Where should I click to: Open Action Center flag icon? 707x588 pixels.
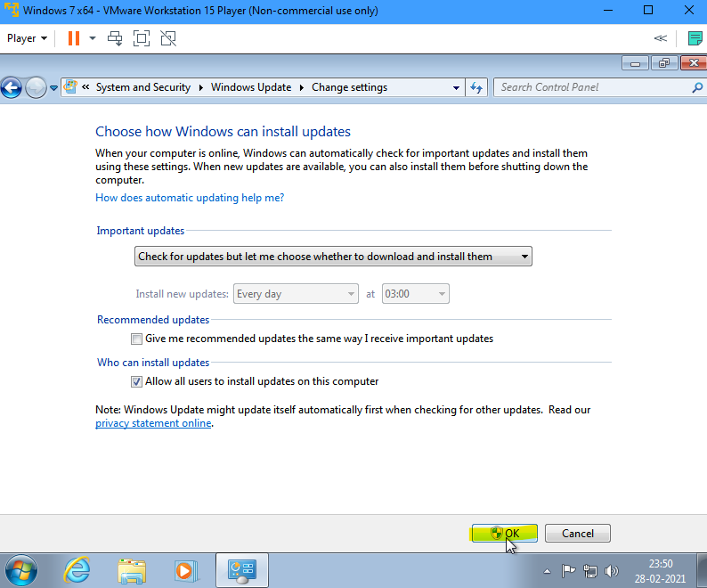pyautogui.click(x=568, y=571)
